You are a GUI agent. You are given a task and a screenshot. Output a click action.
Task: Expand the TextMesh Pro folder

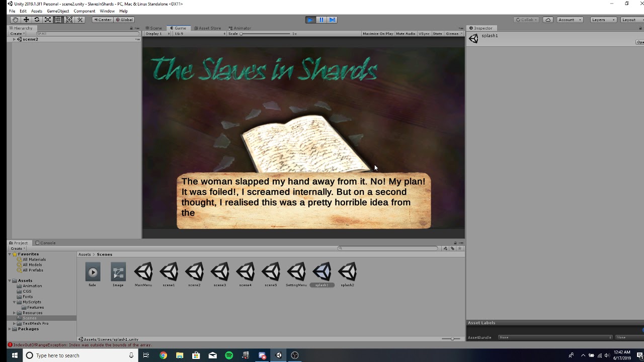click(14, 323)
